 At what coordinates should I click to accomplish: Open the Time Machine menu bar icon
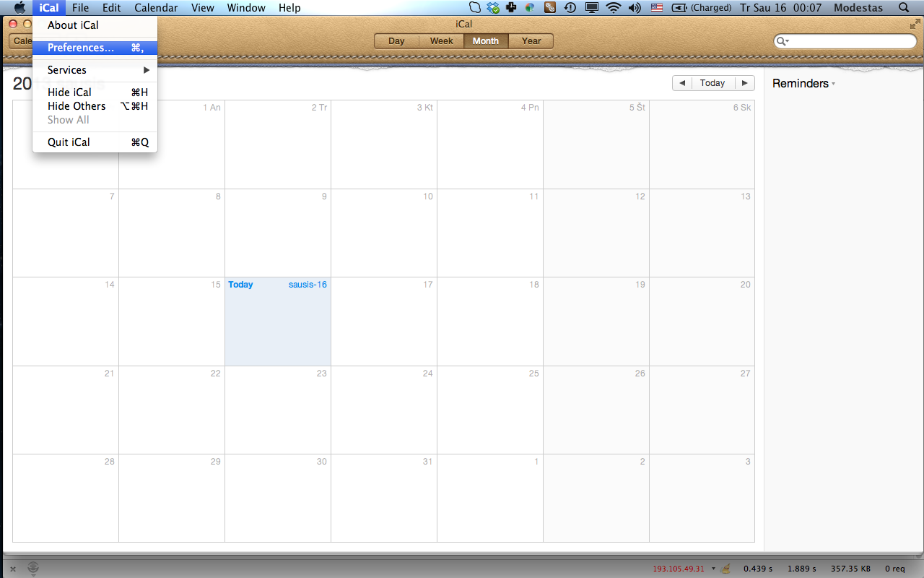point(570,8)
